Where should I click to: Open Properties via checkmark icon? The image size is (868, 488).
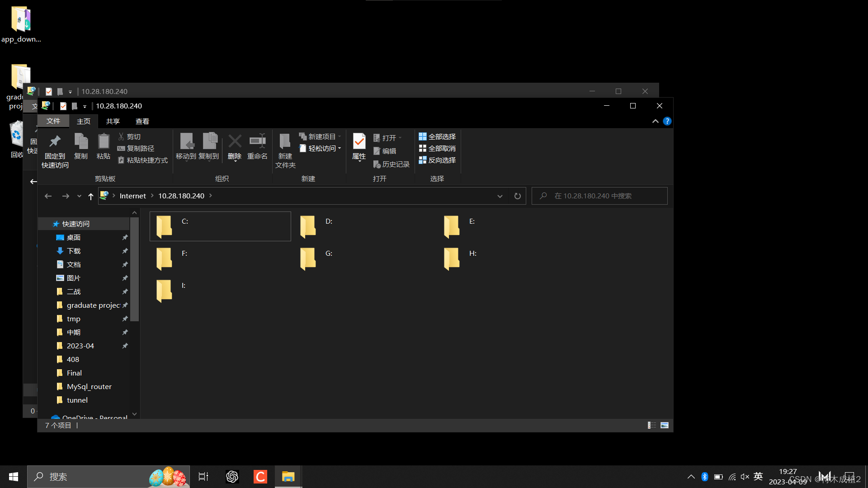359,142
